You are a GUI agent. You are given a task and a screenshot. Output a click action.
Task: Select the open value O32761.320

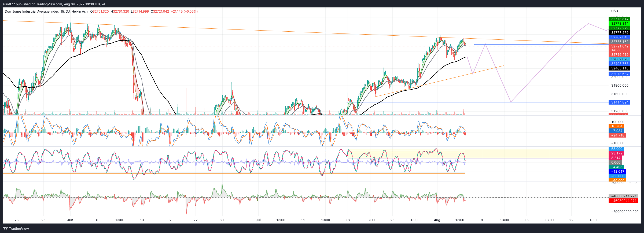tap(100, 12)
